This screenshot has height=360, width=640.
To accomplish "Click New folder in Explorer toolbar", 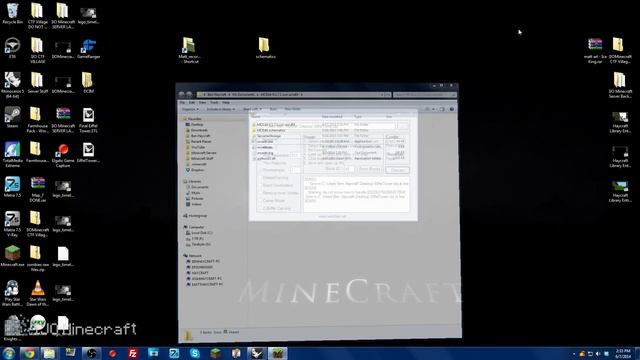I will click(292, 109).
